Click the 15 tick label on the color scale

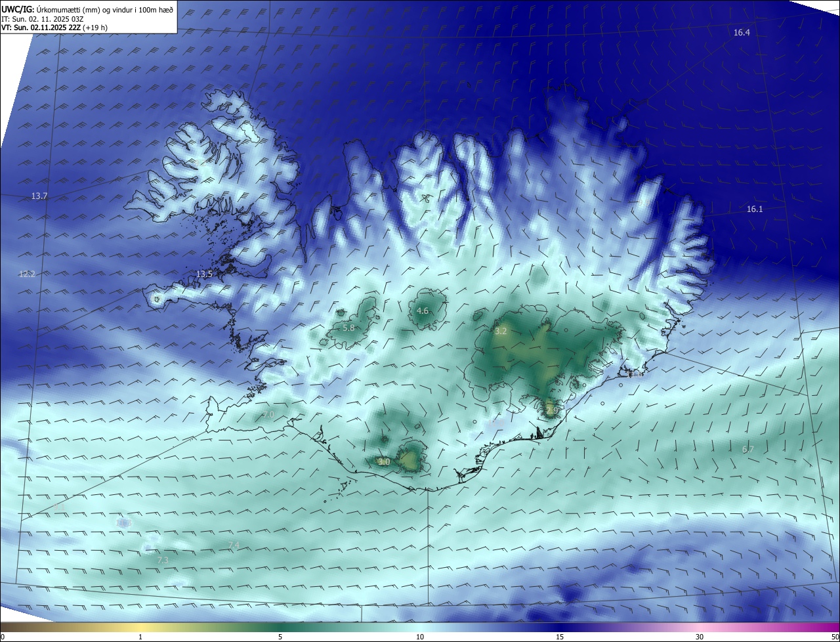click(560, 637)
